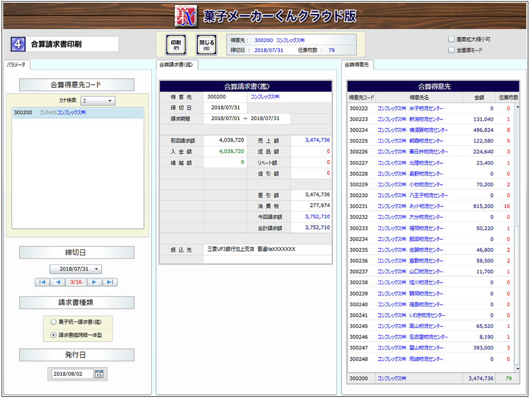Select the 合算得意先 tab
This screenshot has height=400, width=532.
[357, 65]
